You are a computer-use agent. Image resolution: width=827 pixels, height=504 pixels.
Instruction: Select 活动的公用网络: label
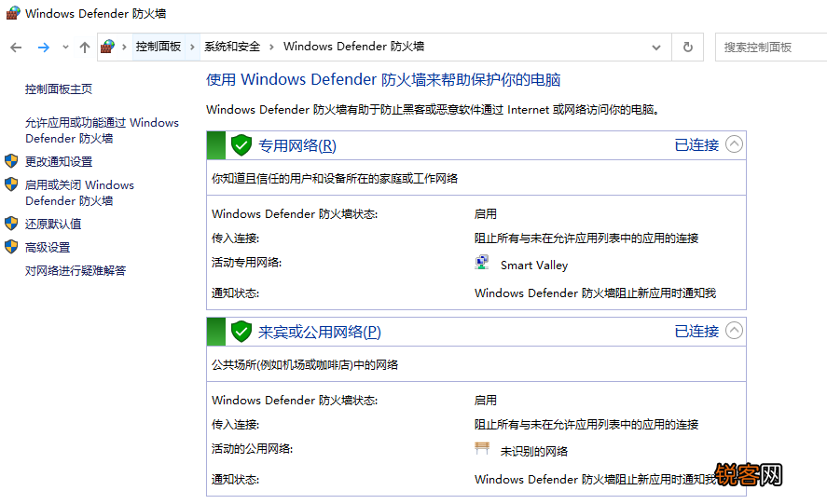tap(252, 449)
